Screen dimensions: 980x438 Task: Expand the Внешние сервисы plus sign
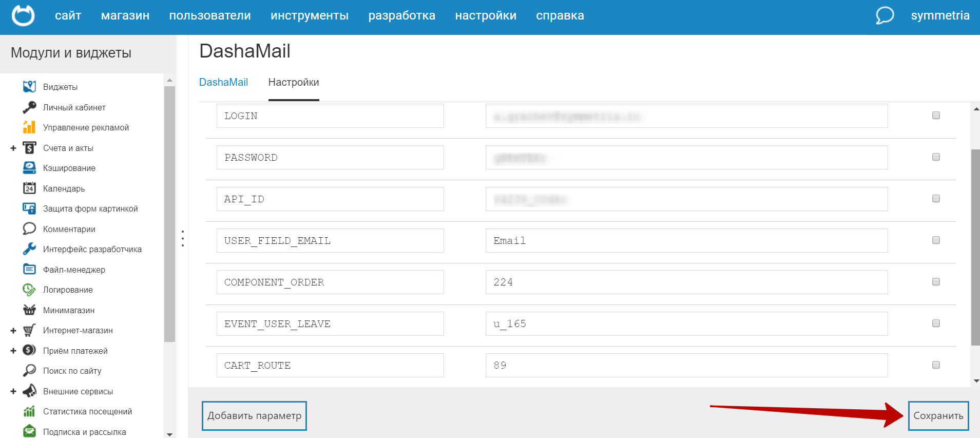(13, 392)
